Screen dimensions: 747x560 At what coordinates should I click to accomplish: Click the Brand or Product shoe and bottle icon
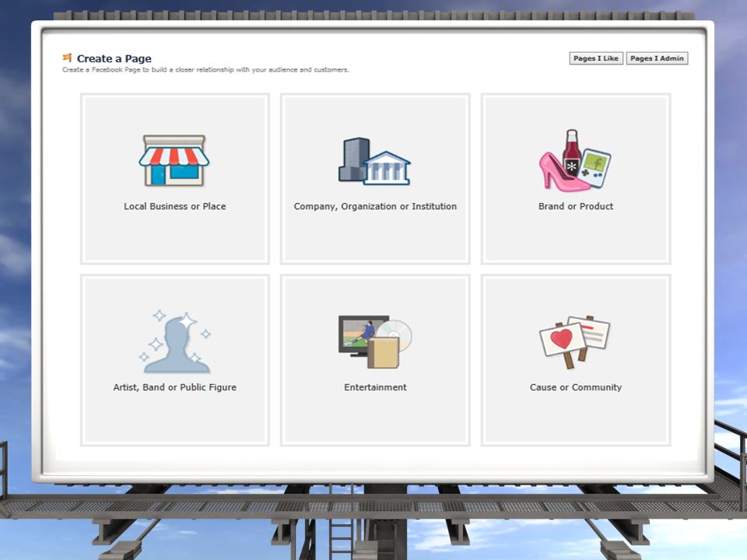pyautogui.click(x=576, y=160)
